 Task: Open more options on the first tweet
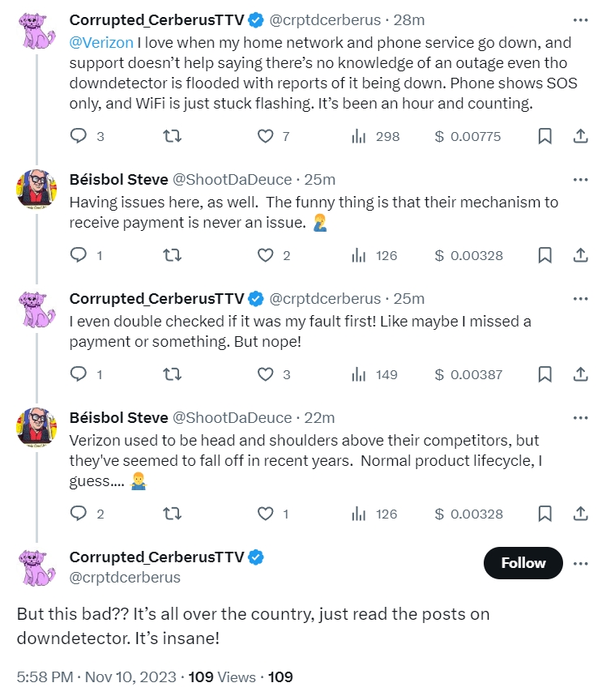click(x=580, y=19)
